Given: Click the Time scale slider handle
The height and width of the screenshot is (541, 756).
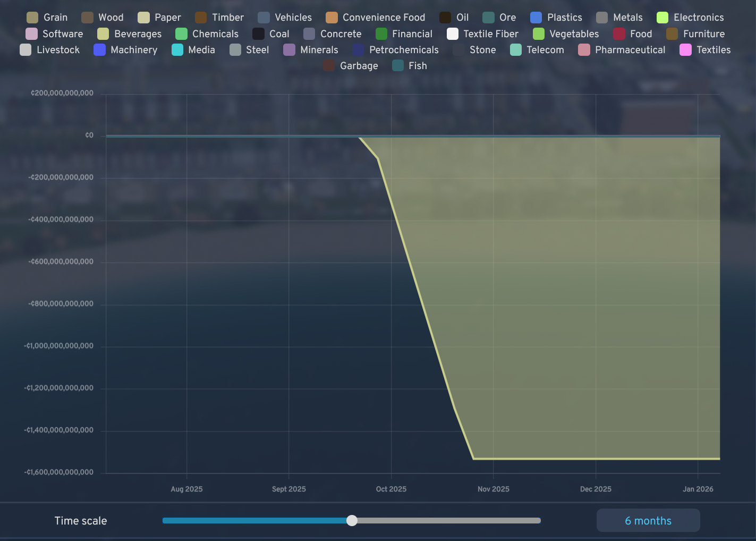Looking at the screenshot, I should 352,521.
